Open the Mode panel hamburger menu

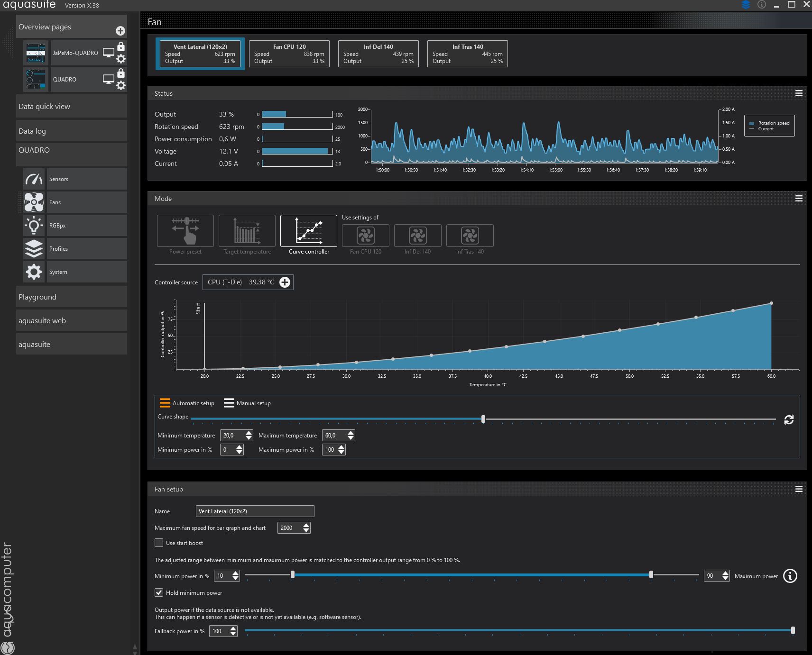(x=799, y=199)
